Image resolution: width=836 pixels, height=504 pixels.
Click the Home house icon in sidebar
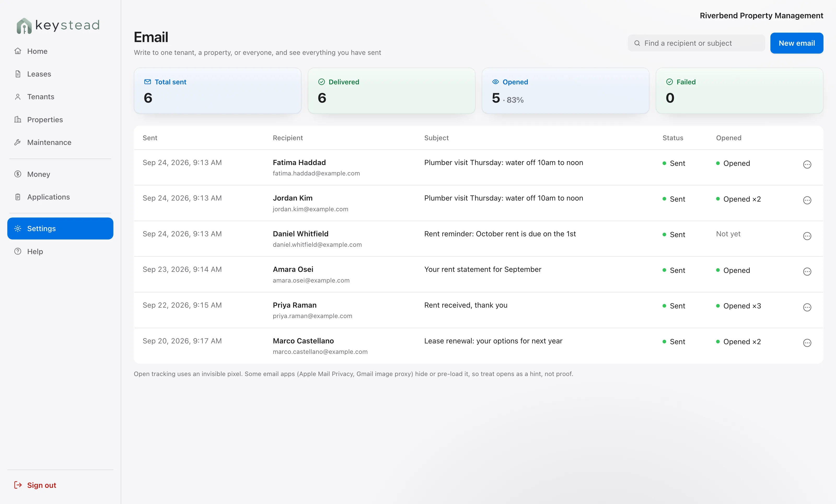coord(18,51)
